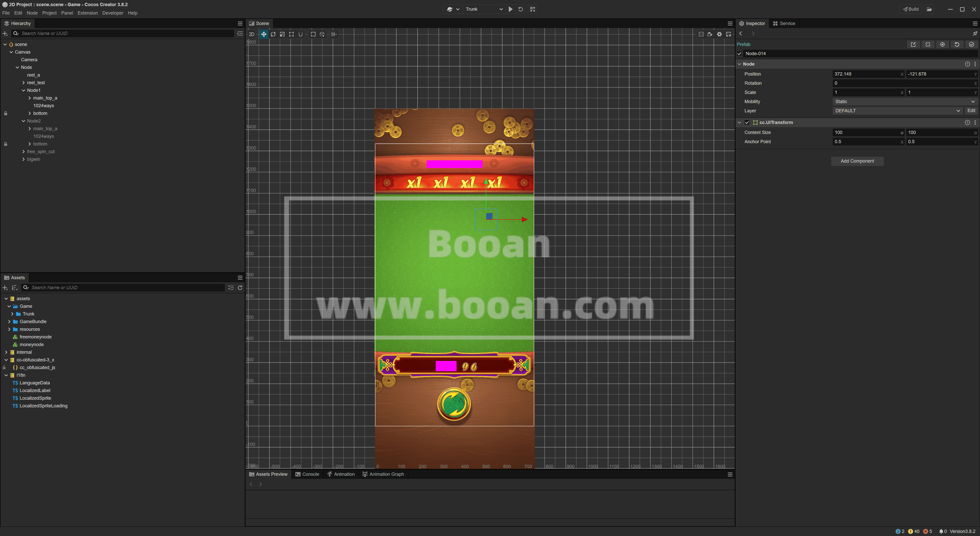
Task: Click the Position X input field
Action: coord(865,74)
